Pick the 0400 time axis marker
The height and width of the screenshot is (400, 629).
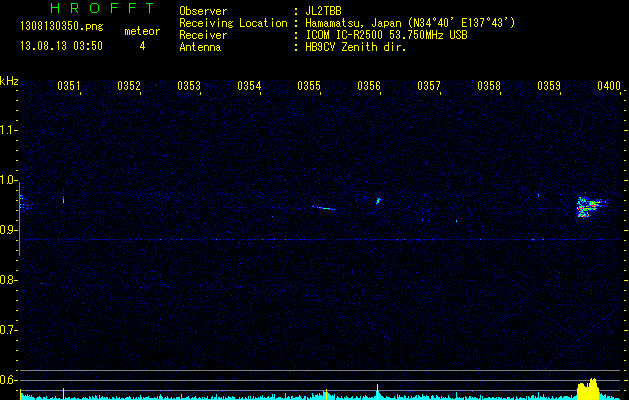point(609,86)
